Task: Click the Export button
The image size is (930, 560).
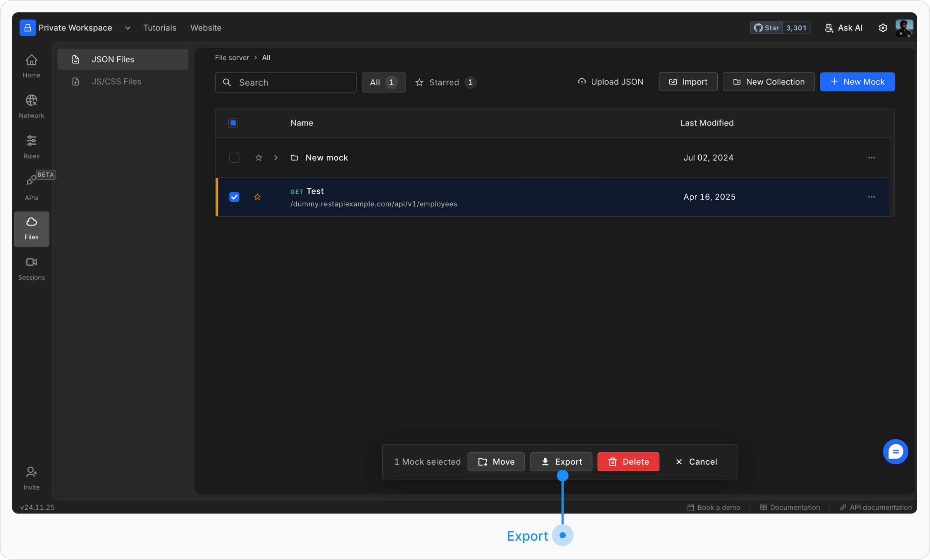Action: click(561, 462)
